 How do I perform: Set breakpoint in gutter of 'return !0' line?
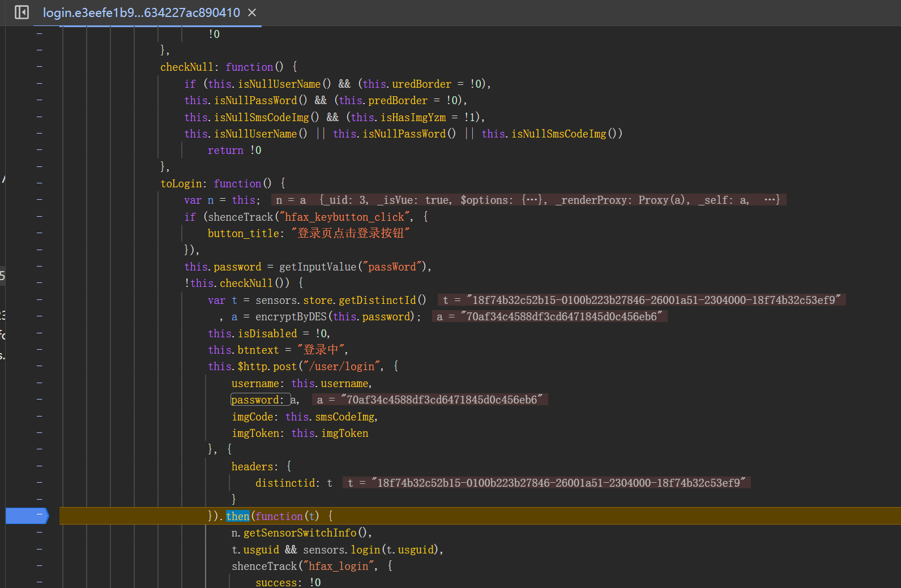click(40, 150)
